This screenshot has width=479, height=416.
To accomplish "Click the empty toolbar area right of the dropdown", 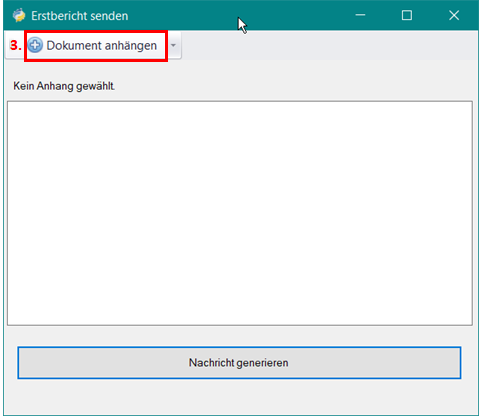I will point(329,45).
